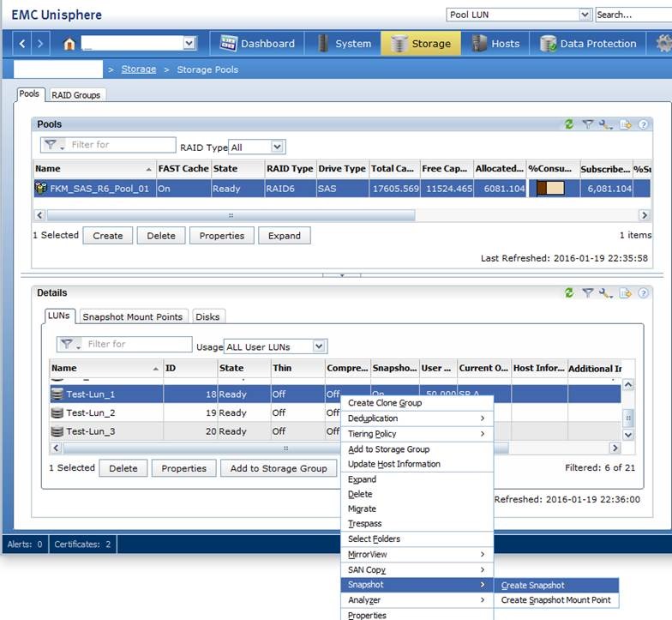
Task: Open the Hosts section
Action: (x=495, y=43)
